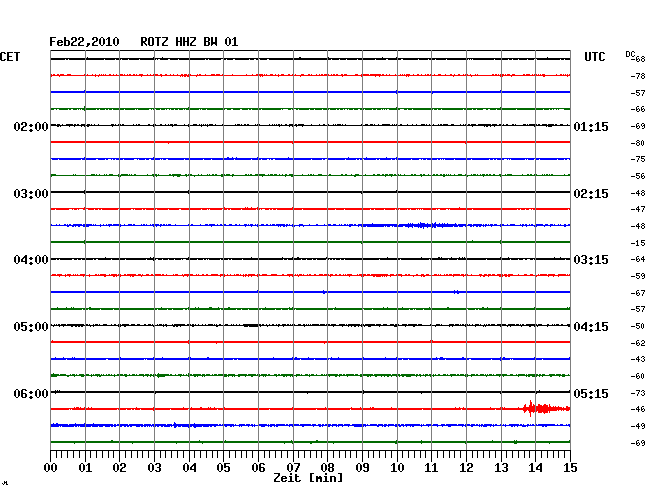Click the 05:15 UTC time label

591,393
